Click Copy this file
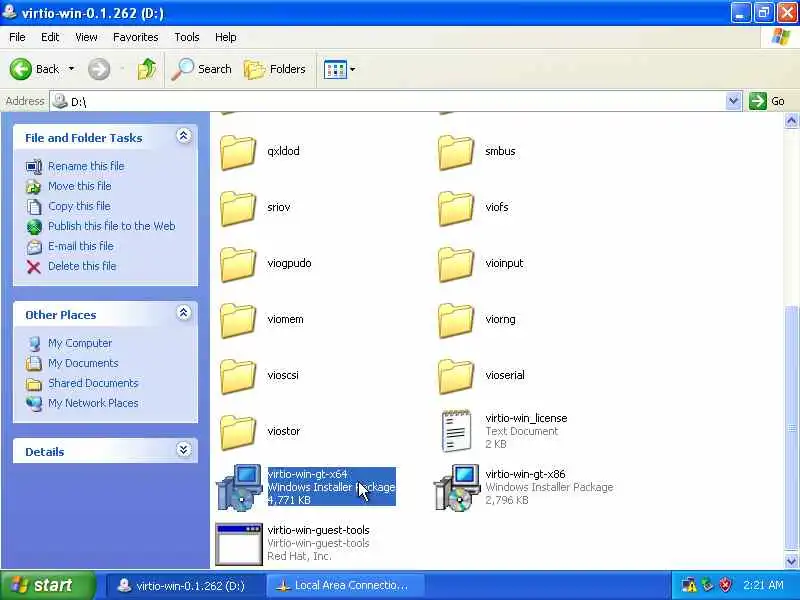Screen dimensions: 800x600 (79, 206)
